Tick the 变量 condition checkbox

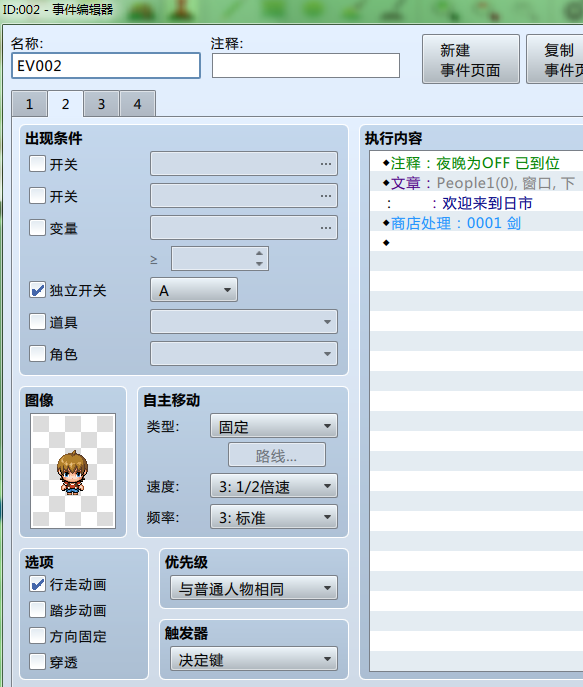(x=37, y=227)
